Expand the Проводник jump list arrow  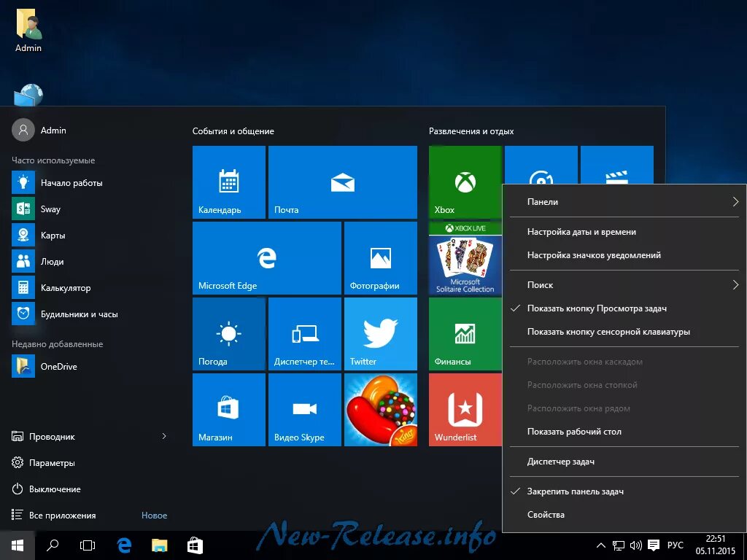pyautogui.click(x=164, y=436)
